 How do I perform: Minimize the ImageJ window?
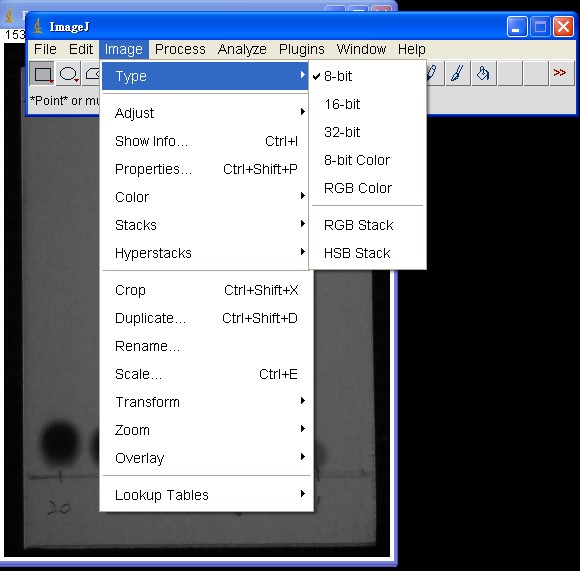coord(517,27)
